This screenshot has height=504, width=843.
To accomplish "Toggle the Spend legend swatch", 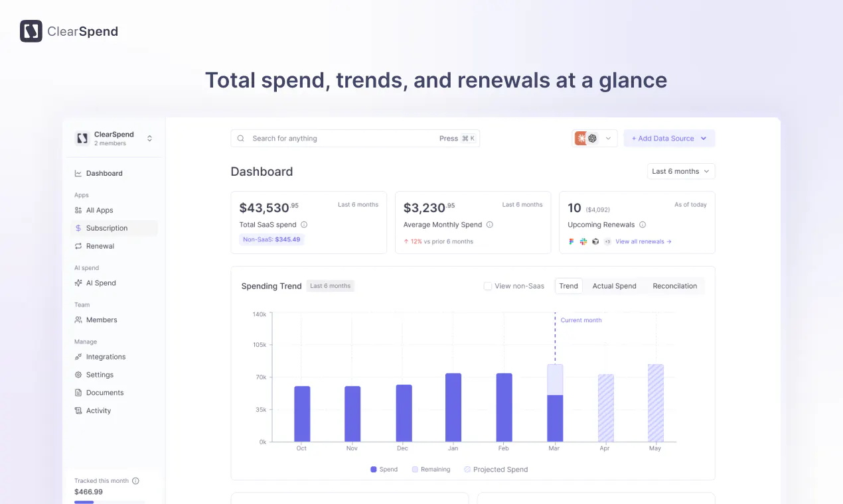I will [x=374, y=470].
